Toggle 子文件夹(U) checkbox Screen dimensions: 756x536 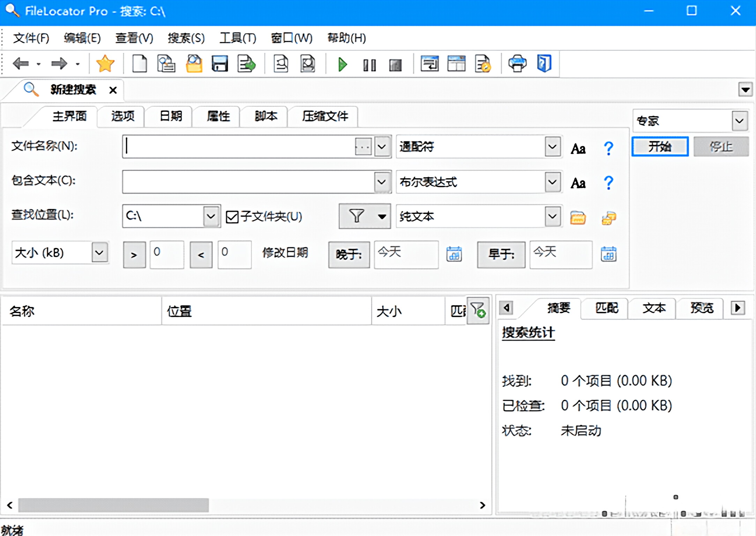[232, 217]
